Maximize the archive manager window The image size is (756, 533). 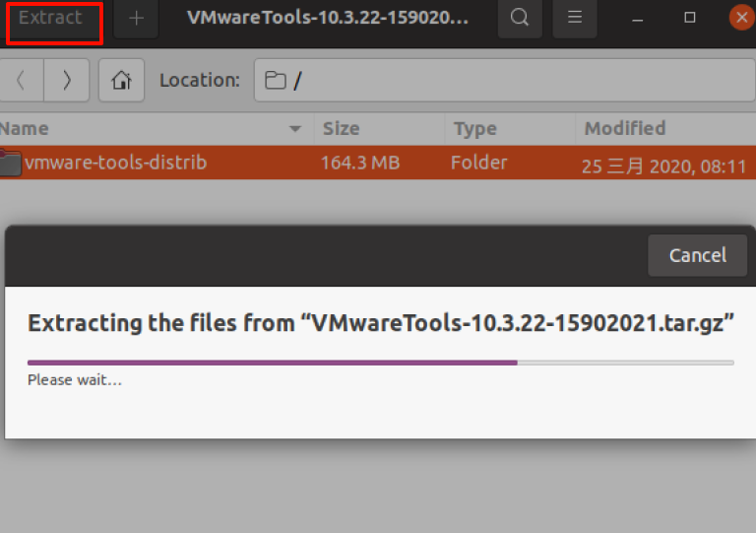(x=690, y=18)
